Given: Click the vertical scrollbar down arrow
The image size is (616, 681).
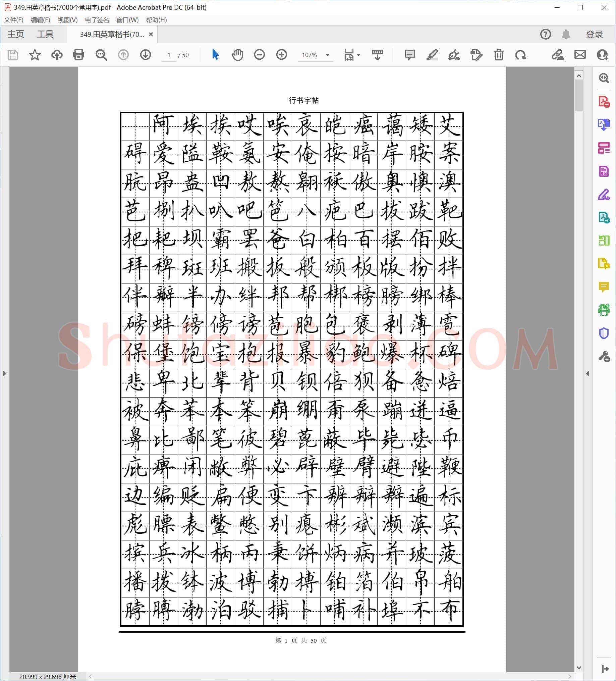Looking at the screenshot, I should 579,668.
